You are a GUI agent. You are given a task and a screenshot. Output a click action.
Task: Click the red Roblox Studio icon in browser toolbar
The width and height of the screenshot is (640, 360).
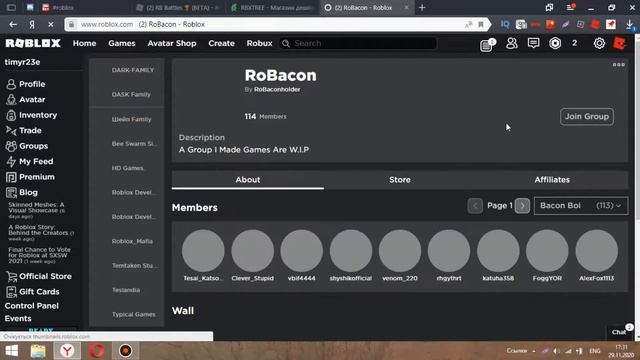coord(596,24)
